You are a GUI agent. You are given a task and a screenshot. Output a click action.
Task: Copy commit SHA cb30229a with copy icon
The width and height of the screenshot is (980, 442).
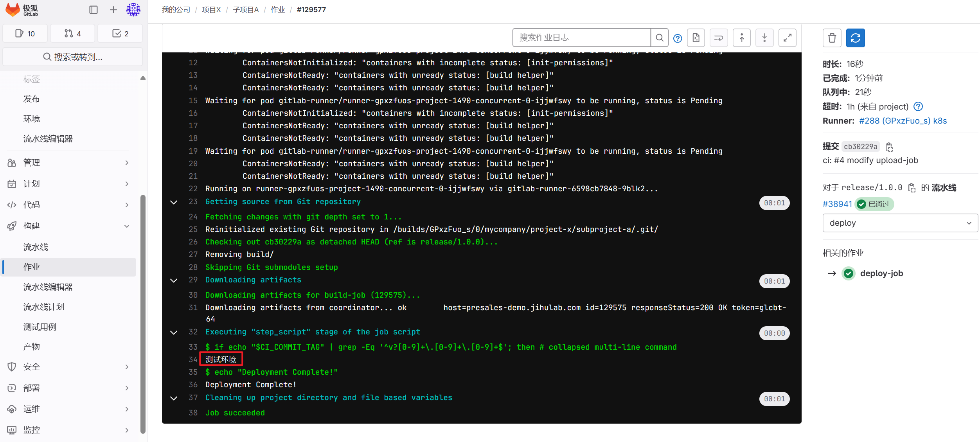pyautogui.click(x=889, y=147)
